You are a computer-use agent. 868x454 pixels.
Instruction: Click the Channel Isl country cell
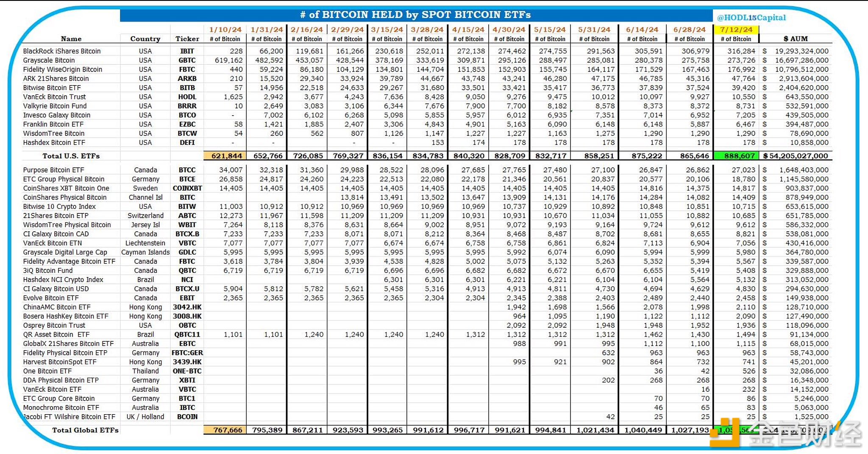tap(145, 198)
